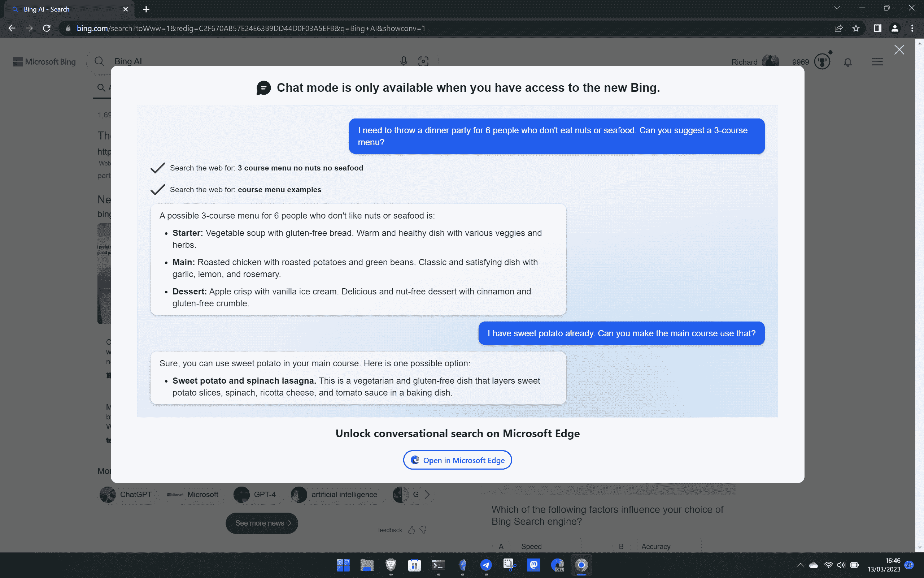Image resolution: width=924 pixels, height=578 pixels.
Task: Click the first user message about dinner party
Action: point(556,136)
